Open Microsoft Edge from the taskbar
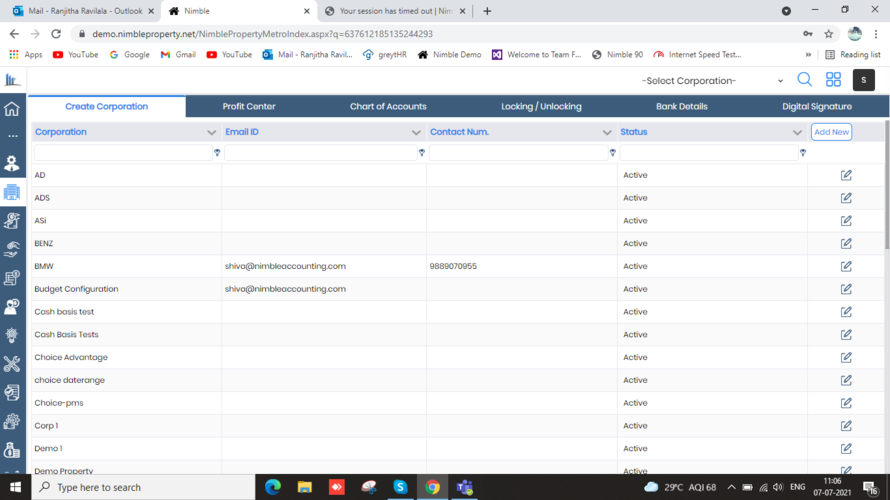This screenshot has width=890, height=500. (x=273, y=487)
